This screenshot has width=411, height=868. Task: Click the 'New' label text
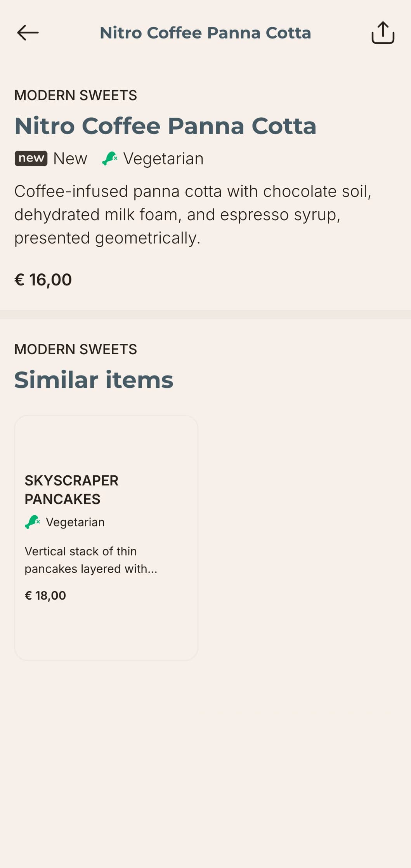point(70,158)
